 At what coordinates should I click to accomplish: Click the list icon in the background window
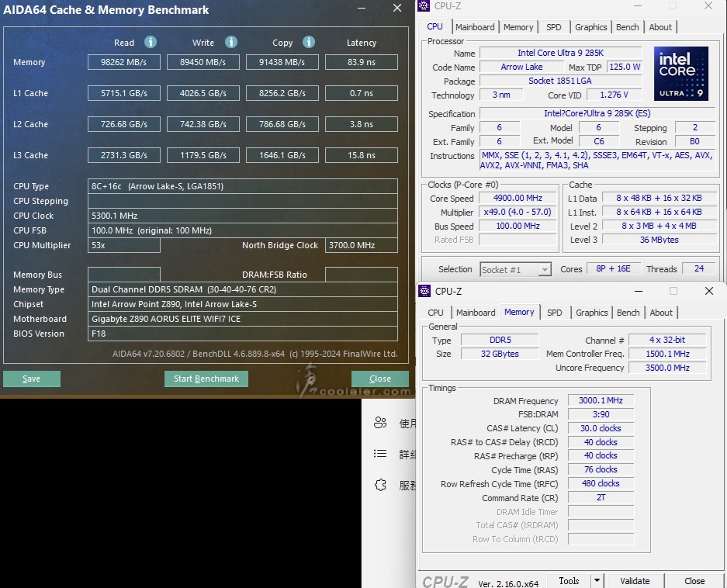tap(380, 454)
